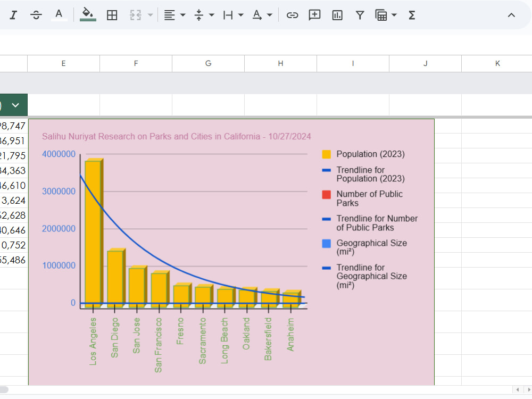The image size is (532, 399).
Task: Click the Los Angeles axis label
Action: click(x=93, y=342)
